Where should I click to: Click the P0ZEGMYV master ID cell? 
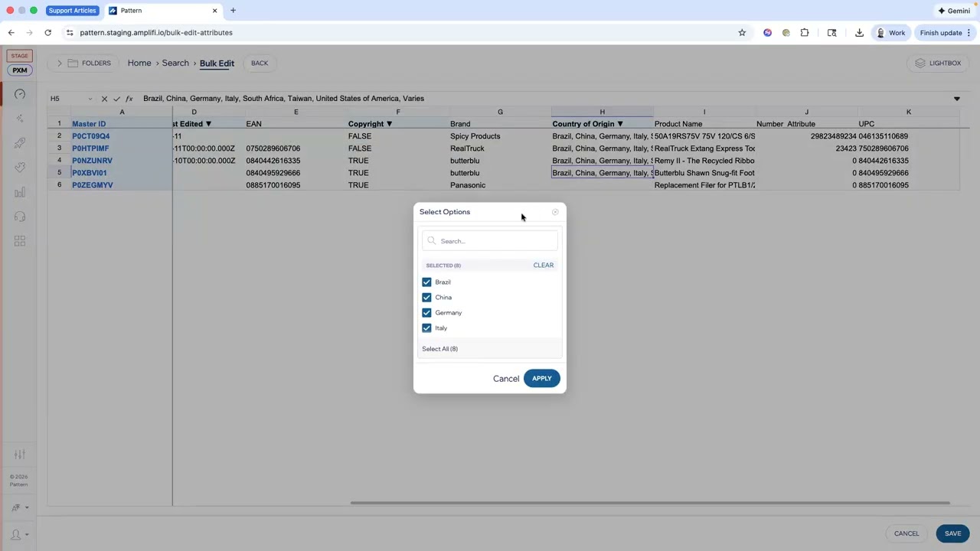click(121, 185)
